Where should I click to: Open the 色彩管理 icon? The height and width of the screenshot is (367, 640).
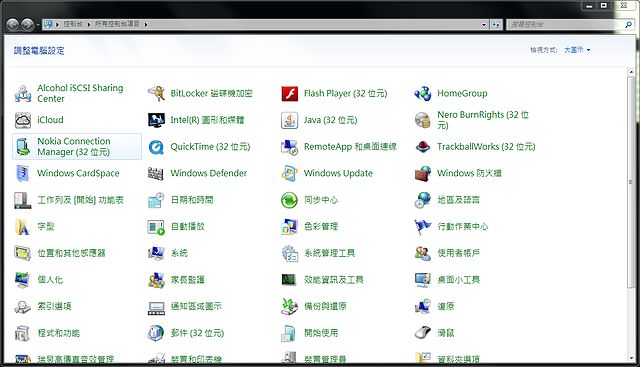point(290,227)
